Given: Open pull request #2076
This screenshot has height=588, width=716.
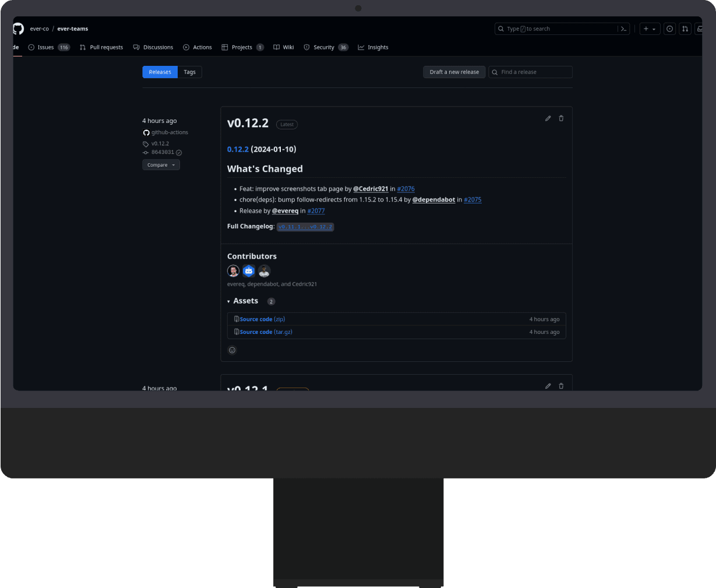Looking at the screenshot, I should click(406, 189).
